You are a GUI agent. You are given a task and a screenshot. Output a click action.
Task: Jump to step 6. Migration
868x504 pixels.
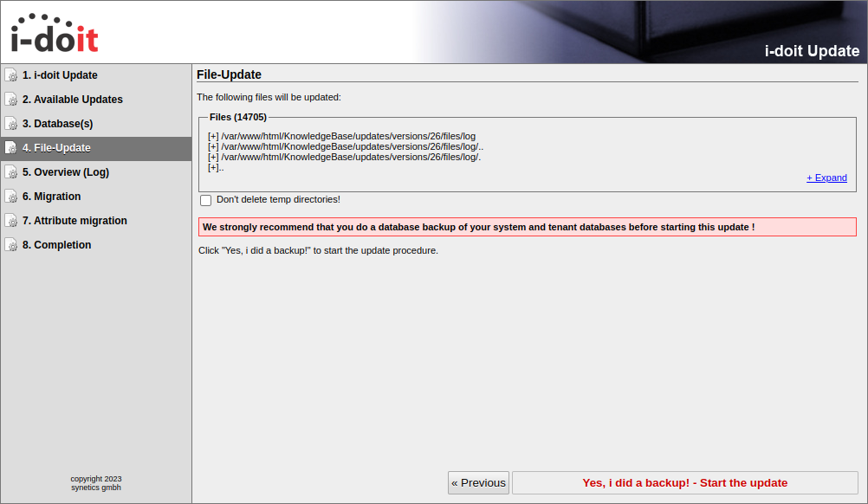51,197
